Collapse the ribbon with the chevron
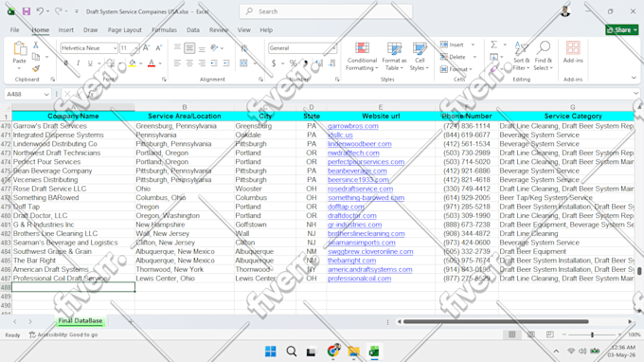 [634, 78]
